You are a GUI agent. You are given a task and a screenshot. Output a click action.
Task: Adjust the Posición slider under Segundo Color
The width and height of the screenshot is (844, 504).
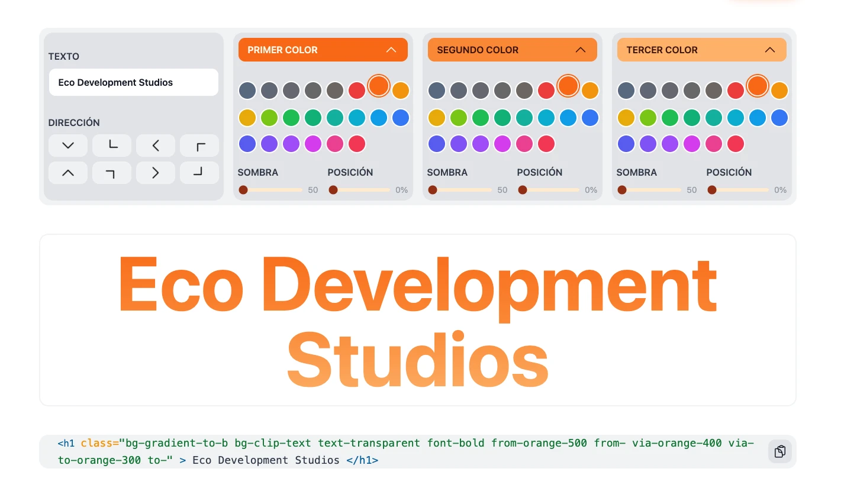click(x=549, y=190)
